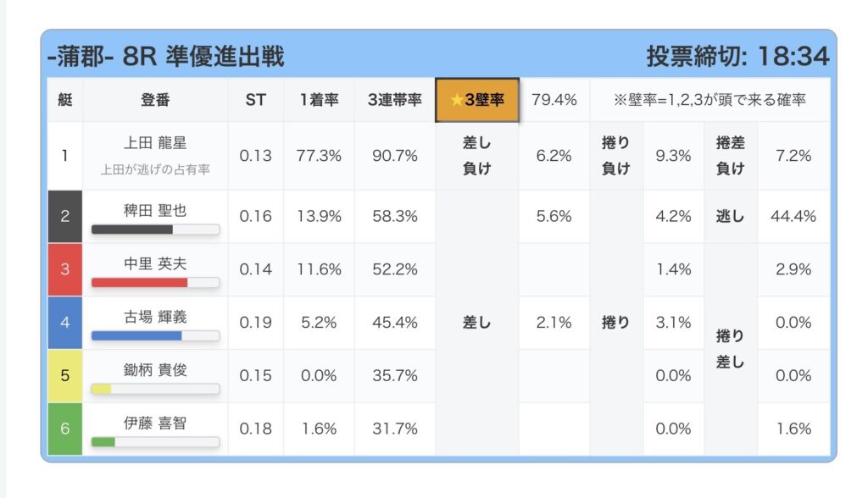Click the 44.4% 逃し value cell
868x498 pixels.
coord(793,216)
